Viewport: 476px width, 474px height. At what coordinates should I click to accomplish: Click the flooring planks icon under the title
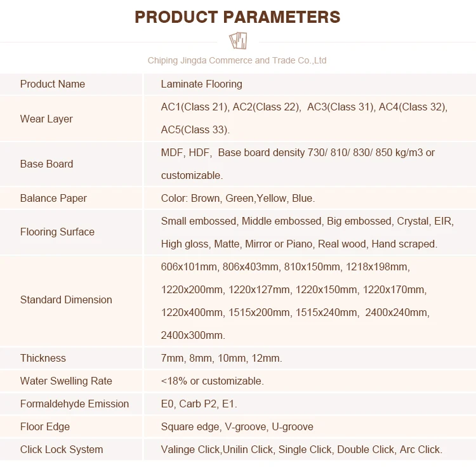238,41
